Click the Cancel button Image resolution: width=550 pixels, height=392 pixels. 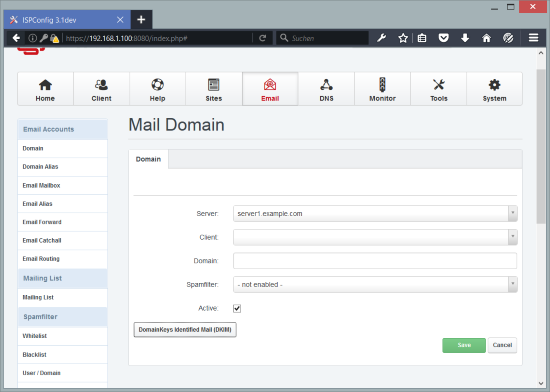coord(502,345)
